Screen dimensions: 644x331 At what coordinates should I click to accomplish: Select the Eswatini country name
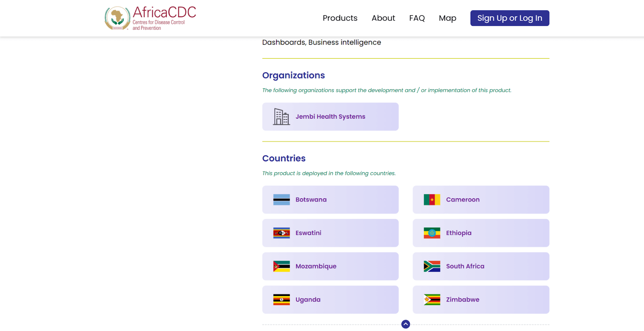[x=308, y=233]
